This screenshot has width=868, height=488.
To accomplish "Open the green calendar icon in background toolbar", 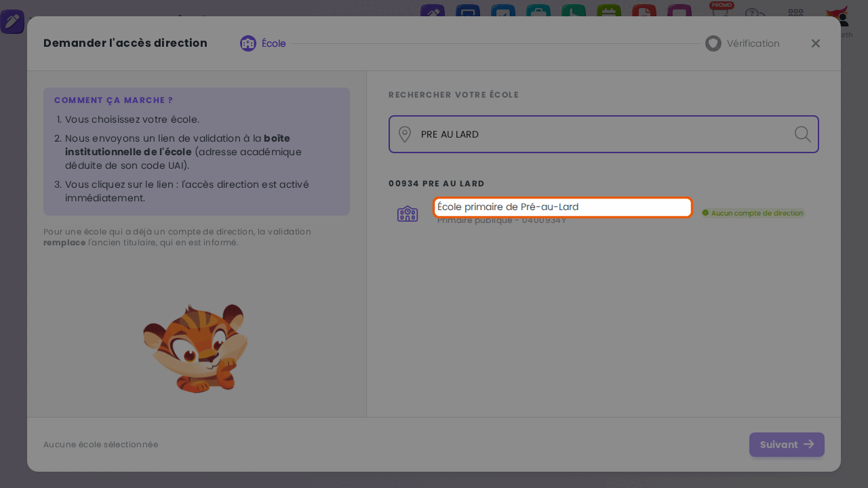I will tap(609, 11).
